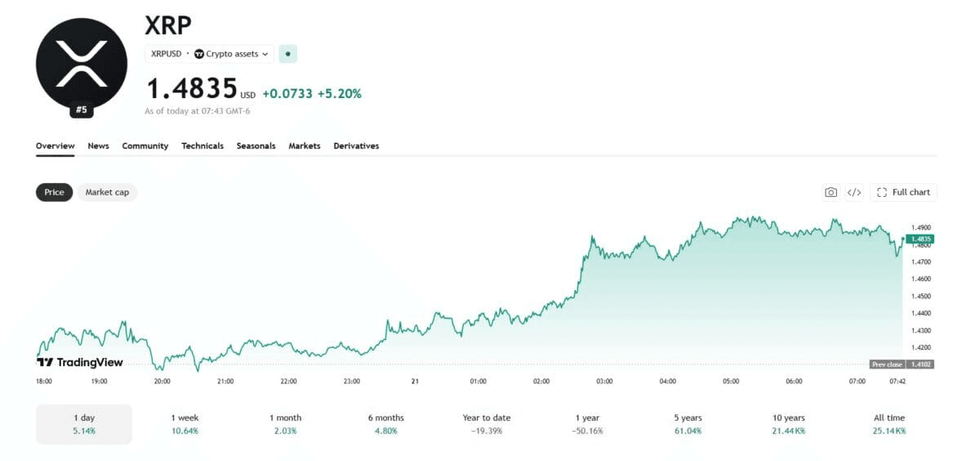Click the As of today timestamp text
The image size is (980, 461).
pos(197,110)
